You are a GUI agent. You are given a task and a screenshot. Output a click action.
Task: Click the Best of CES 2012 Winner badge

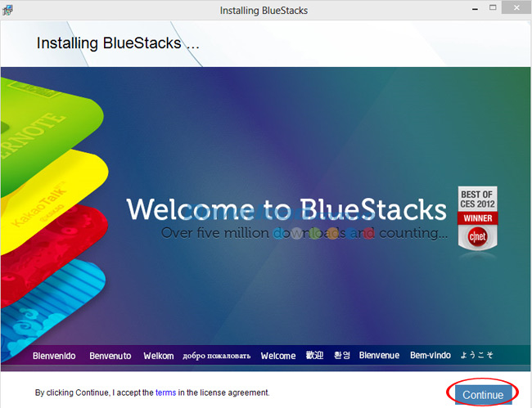(x=477, y=218)
